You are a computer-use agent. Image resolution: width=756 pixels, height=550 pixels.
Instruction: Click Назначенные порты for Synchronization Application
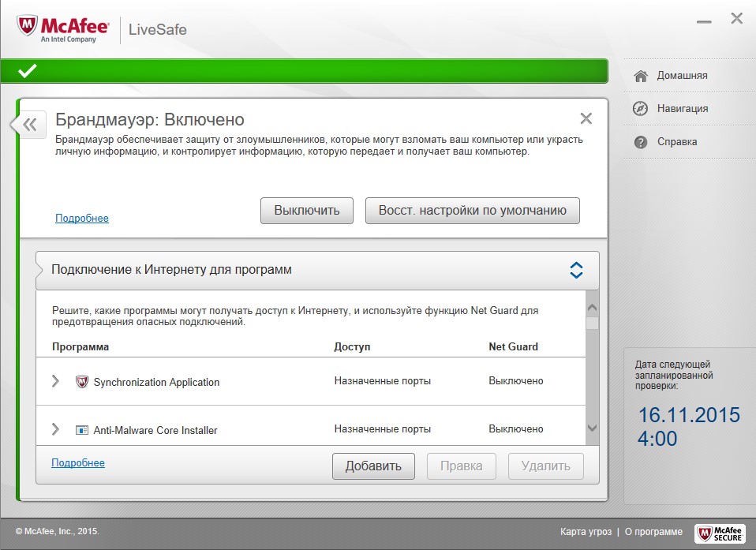pyautogui.click(x=382, y=381)
